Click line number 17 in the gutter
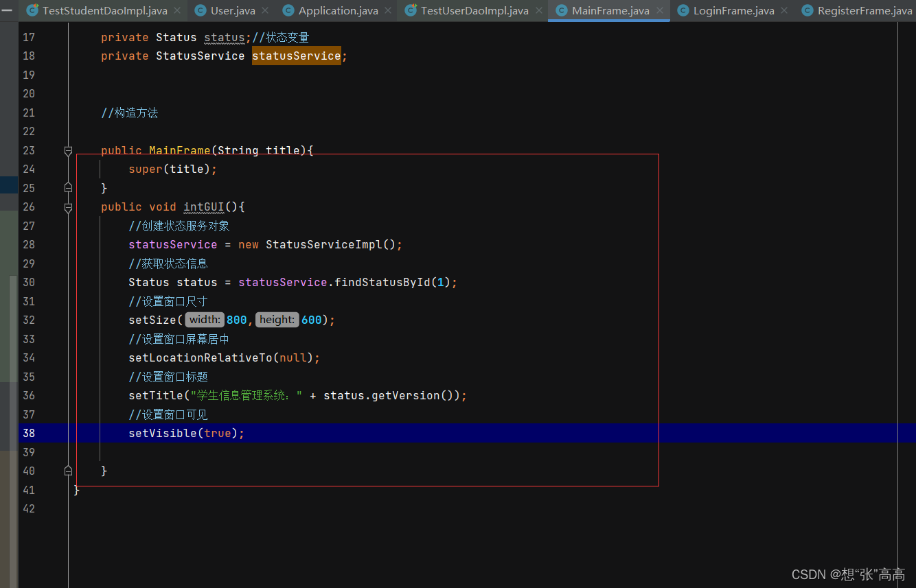Image resolution: width=916 pixels, height=588 pixels. tap(29, 37)
